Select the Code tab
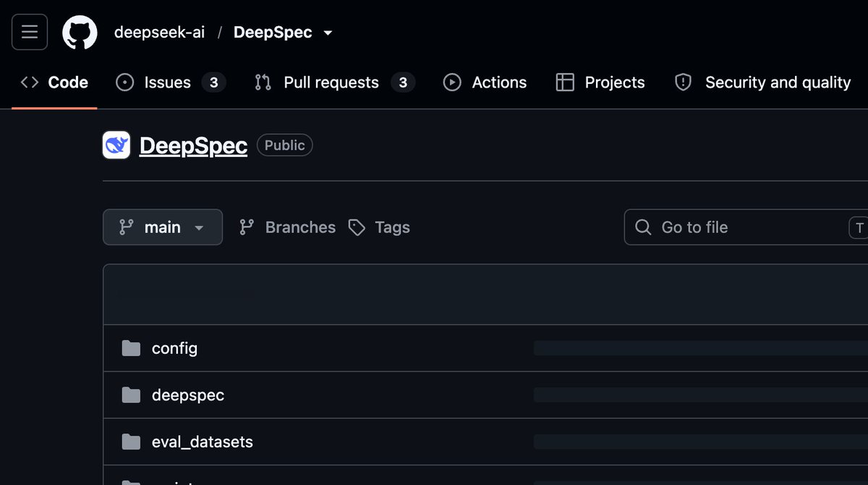Viewport: 868px width, 485px height. 54,83
